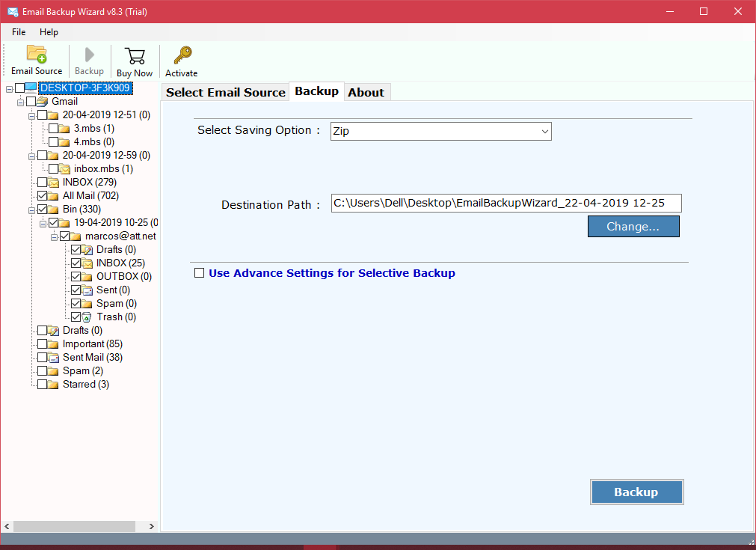Click the OUTBOX (0) folder icon
Screen dimensions: 756x550
[x=87, y=276]
